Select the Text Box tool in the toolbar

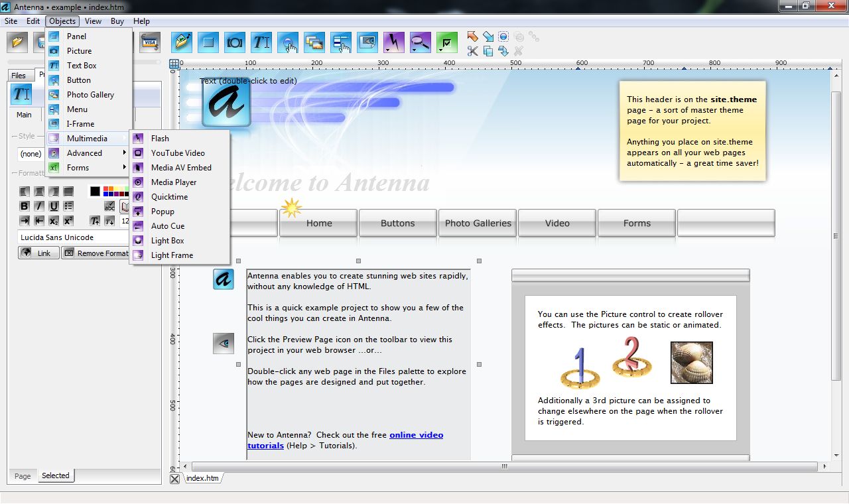[261, 42]
